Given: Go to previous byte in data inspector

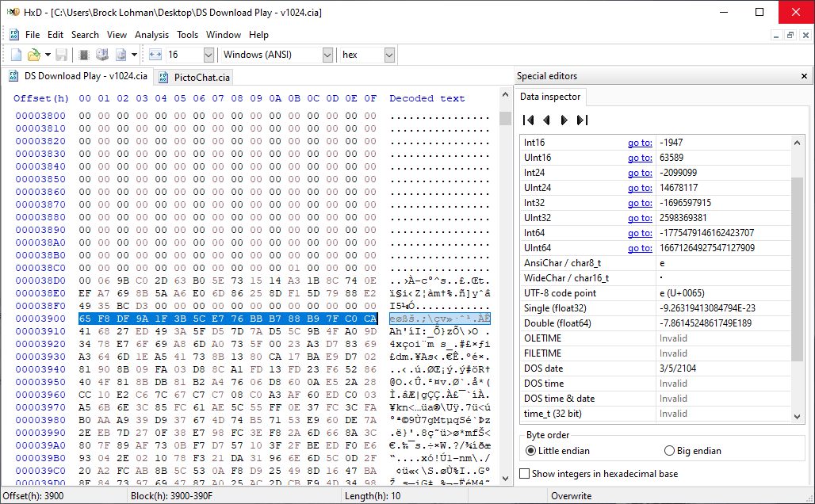Looking at the screenshot, I should (x=546, y=120).
